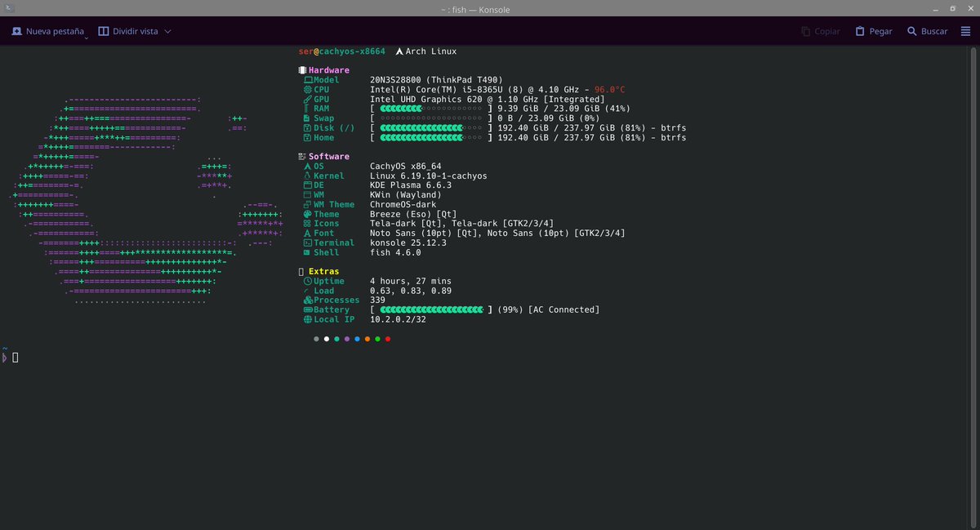This screenshot has width=980, height=530.
Task: Click the memory icon beside RAM
Action: tap(306, 109)
